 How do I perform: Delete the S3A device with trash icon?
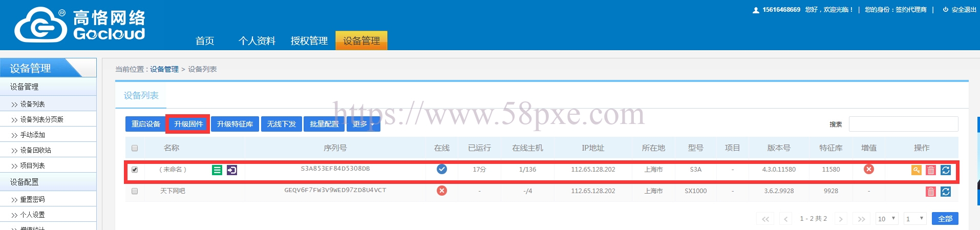coord(931,170)
